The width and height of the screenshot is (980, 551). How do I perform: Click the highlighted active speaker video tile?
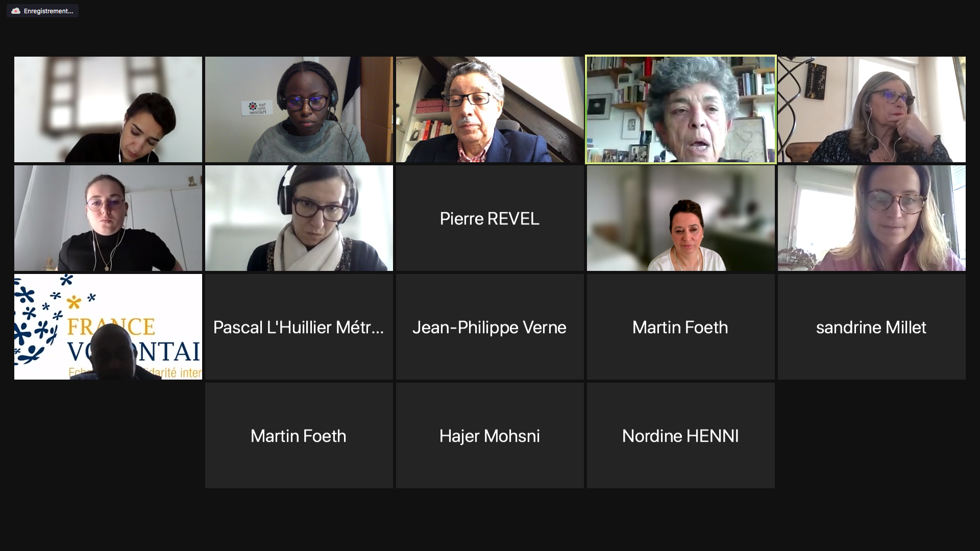(680, 109)
